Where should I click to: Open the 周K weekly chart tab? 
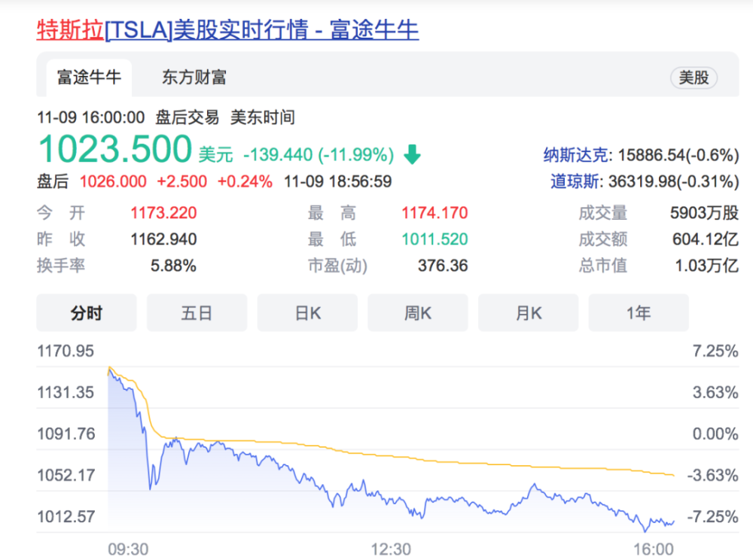tap(418, 313)
